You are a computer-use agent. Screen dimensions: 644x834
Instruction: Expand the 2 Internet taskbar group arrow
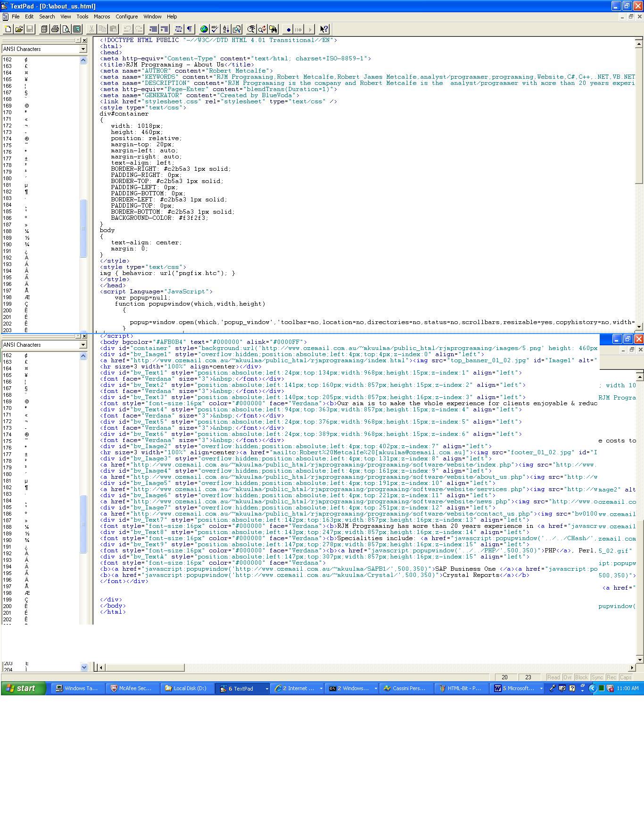pyautogui.click(x=321, y=689)
